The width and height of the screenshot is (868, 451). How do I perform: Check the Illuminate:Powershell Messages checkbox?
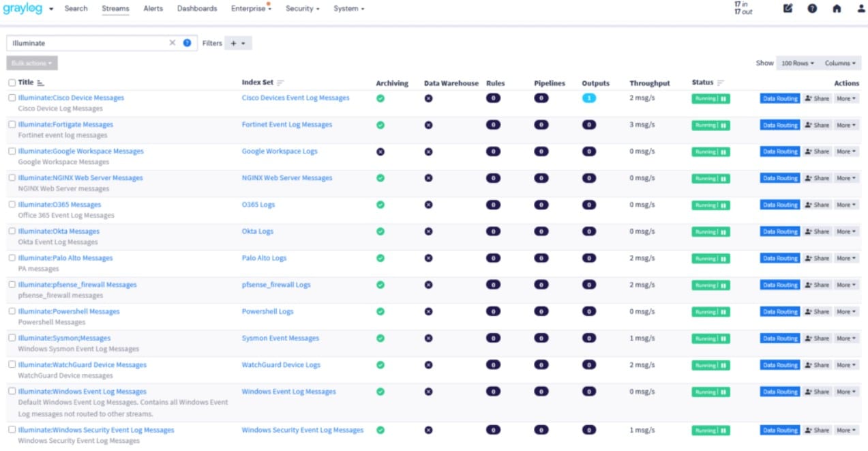tap(12, 311)
